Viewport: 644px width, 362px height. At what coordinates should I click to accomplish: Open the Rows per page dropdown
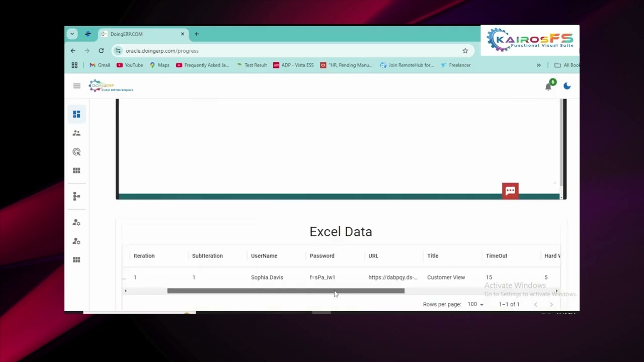pyautogui.click(x=475, y=304)
